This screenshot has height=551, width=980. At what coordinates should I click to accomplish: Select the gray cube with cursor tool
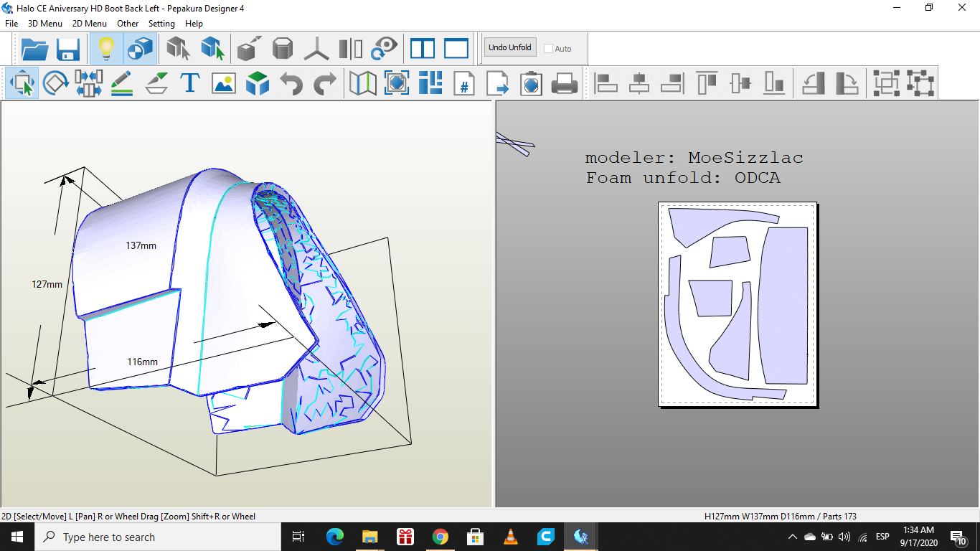tap(178, 49)
